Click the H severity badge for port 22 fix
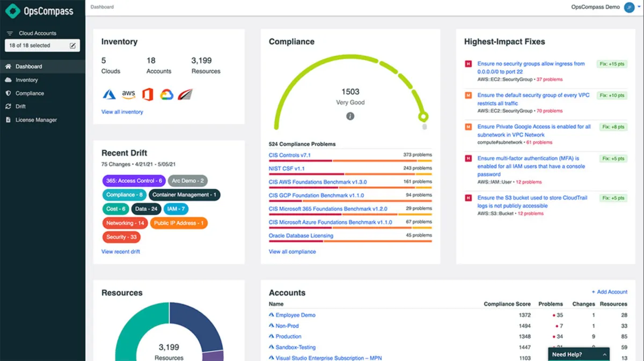Viewport: 644px width, 361px height. click(468, 64)
